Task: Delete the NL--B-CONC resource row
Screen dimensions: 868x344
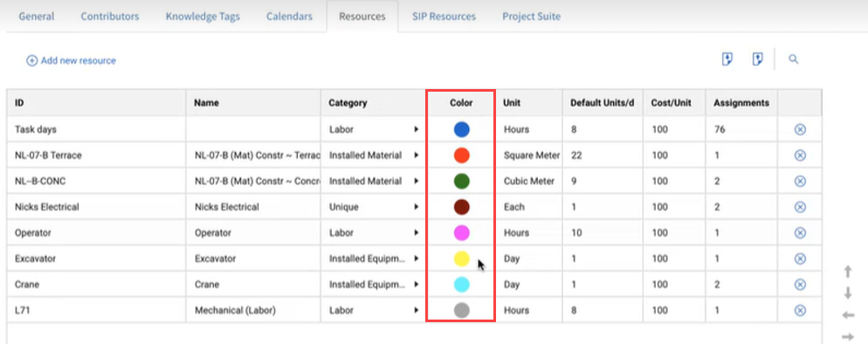Action: coord(800,181)
